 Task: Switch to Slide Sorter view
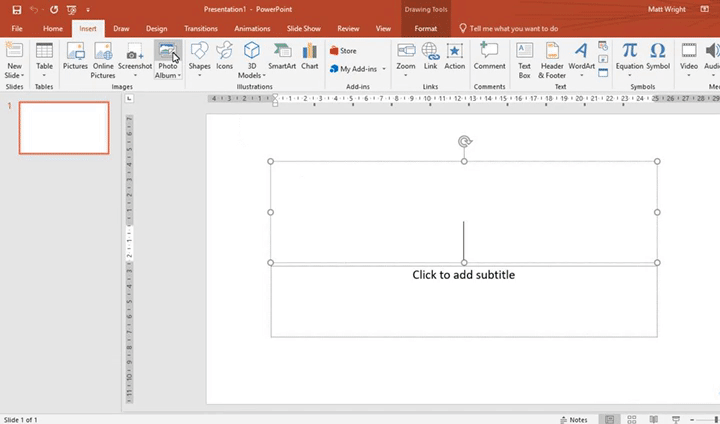pyautogui.click(x=634, y=419)
